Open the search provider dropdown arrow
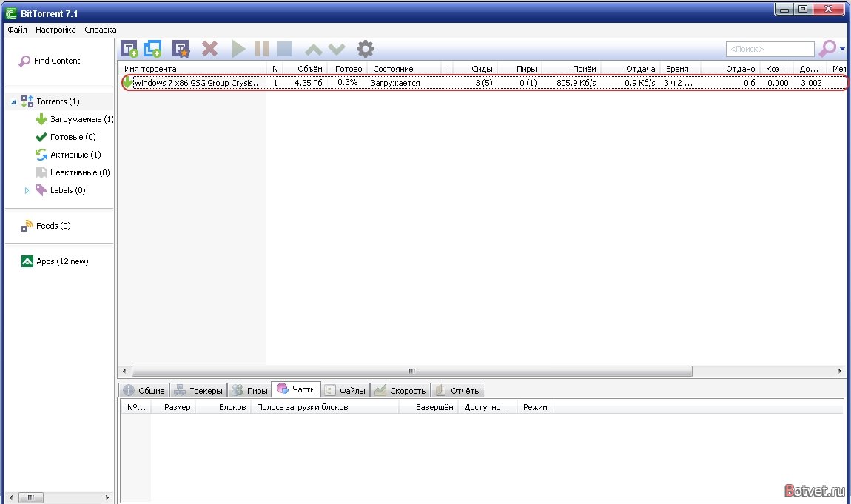Viewport: 851px width, 504px height. pos(842,49)
